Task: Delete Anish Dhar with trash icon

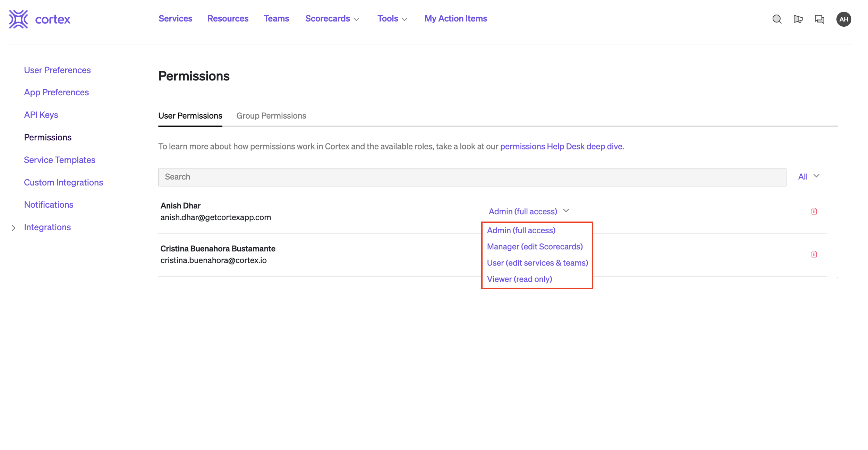Action: tap(814, 211)
